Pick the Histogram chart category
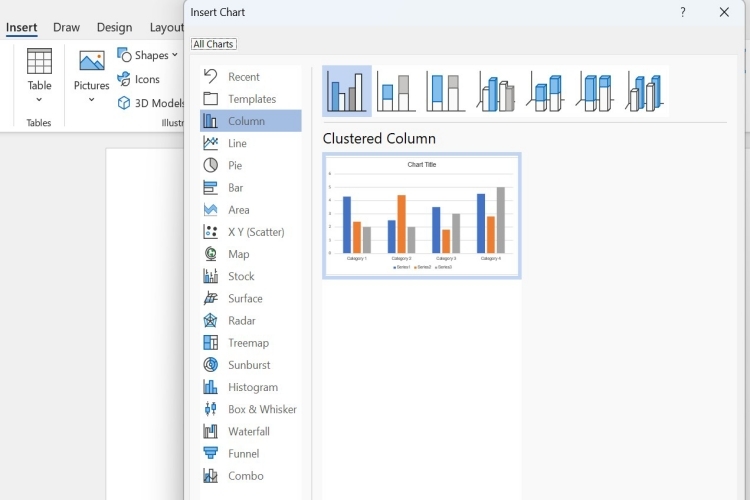Screen dimensions: 750x500 (x=251, y=387)
